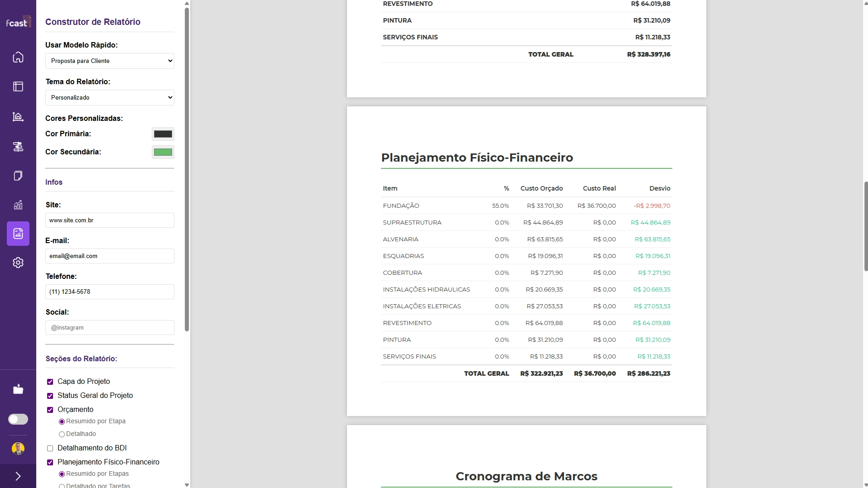
Task: Select Detalhado budget radio option
Action: pos(62,434)
